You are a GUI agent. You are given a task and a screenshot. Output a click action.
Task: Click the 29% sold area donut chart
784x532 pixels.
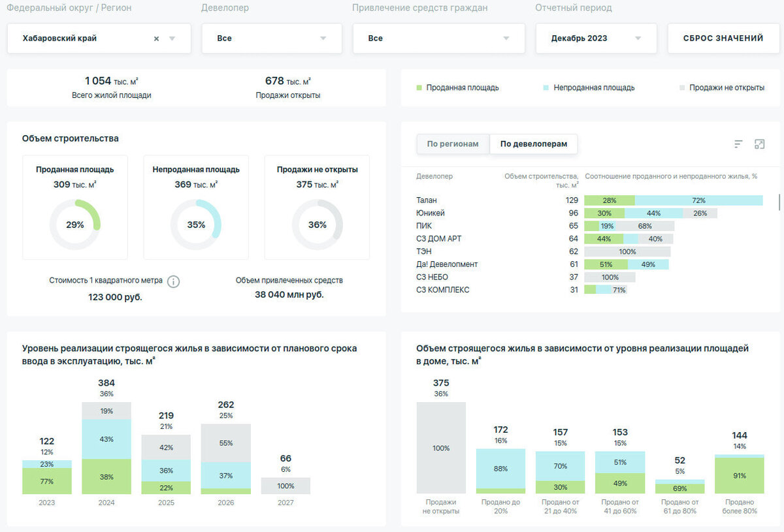coord(75,225)
